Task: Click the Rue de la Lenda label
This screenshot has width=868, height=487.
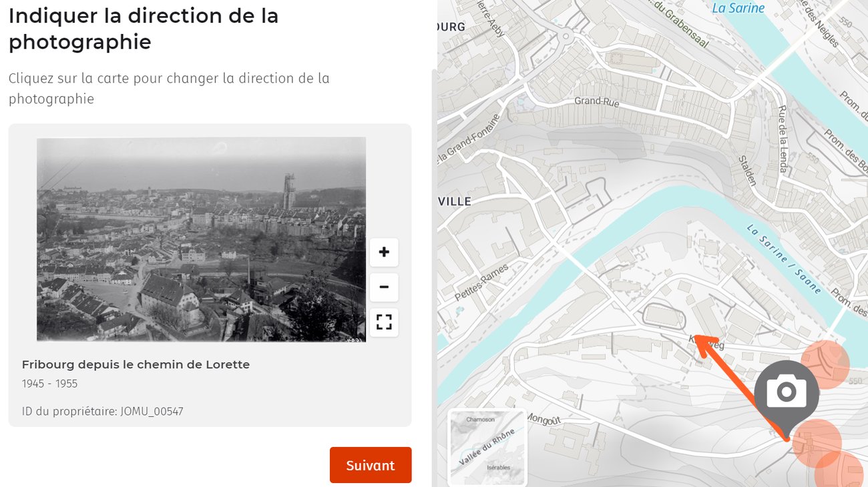Action: (783, 139)
